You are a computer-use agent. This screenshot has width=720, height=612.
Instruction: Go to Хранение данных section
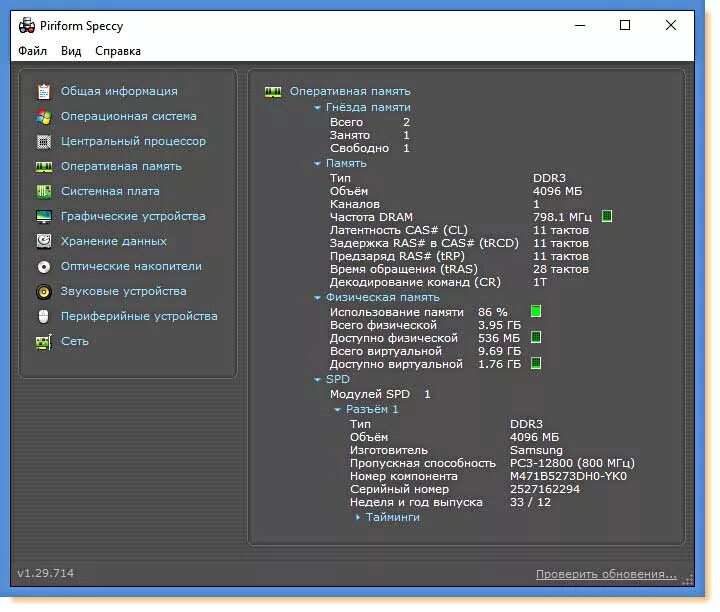(x=113, y=241)
